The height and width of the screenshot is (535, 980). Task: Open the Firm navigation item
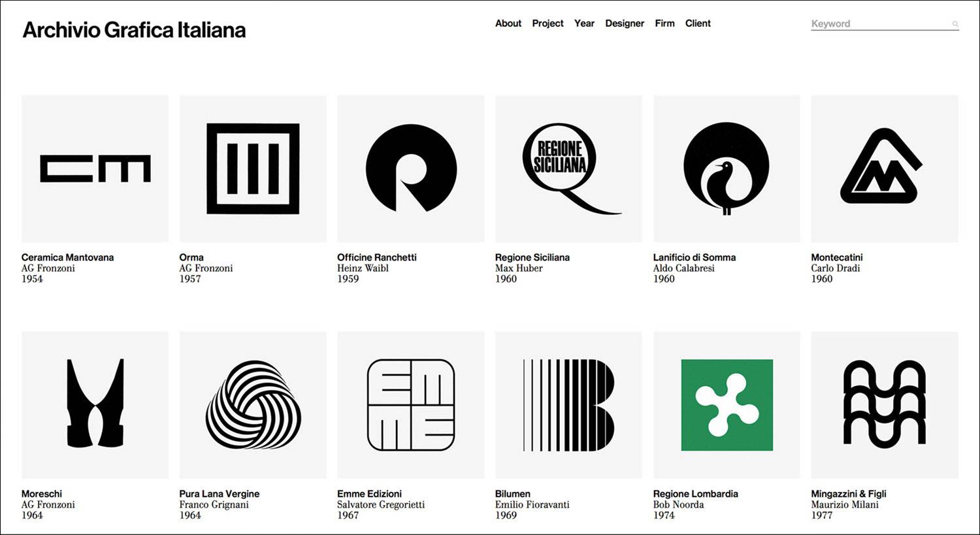664,24
